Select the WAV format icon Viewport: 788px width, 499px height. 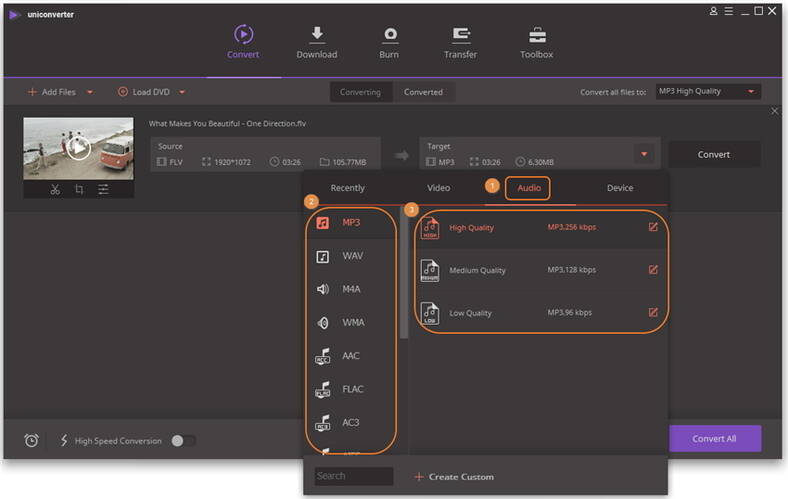click(x=323, y=257)
